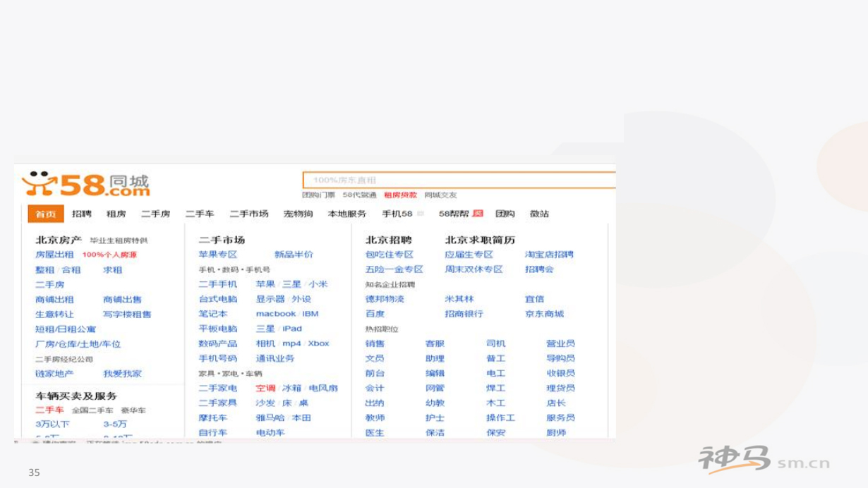868x488 pixels.
Task: Click the 京东商城 company link
Action: 545,314
